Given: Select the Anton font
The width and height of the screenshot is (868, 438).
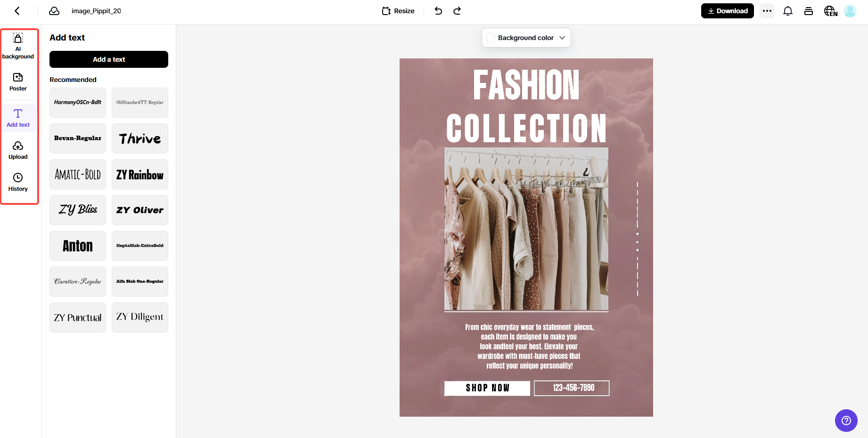Looking at the screenshot, I should 77,245.
